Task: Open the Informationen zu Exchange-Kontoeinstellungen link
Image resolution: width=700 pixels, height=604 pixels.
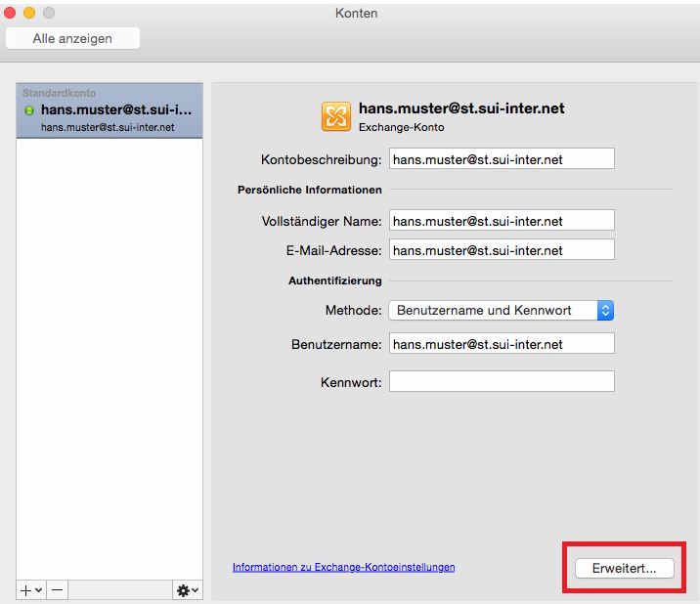Action: 343,567
